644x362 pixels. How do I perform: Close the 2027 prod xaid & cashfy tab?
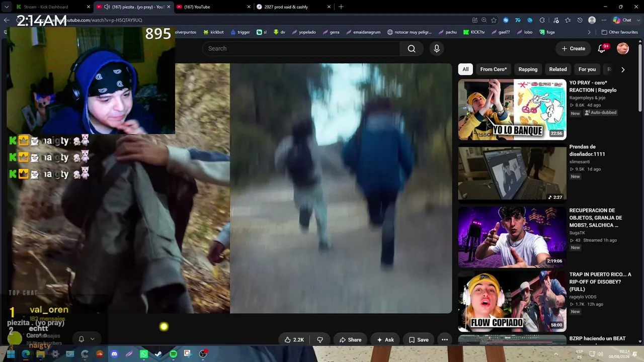pos(329,7)
